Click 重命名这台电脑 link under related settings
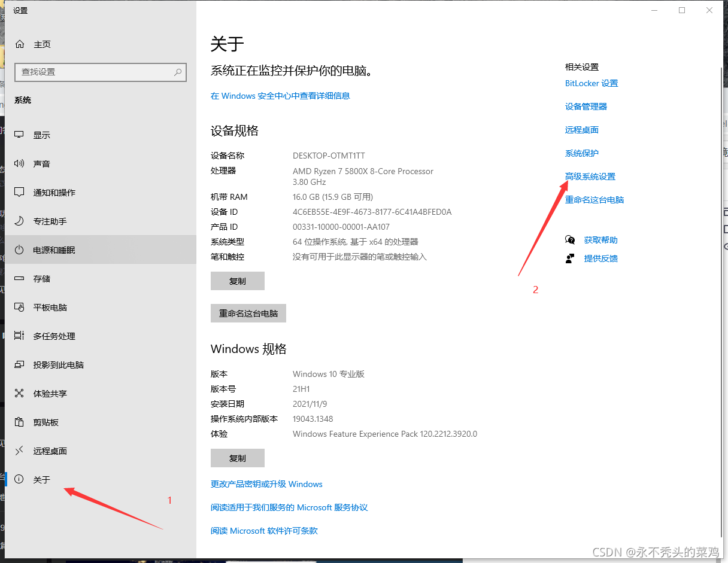The width and height of the screenshot is (728, 563). click(x=594, y=200)
